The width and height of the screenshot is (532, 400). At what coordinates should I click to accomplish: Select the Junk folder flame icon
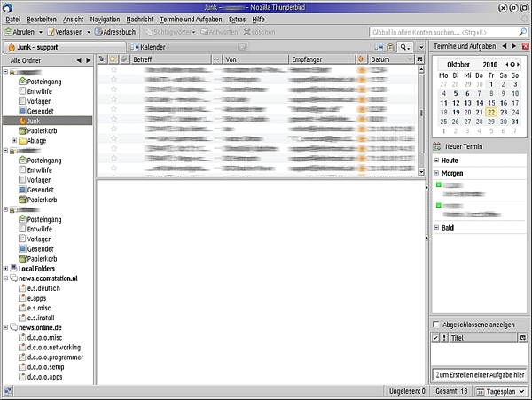click(x=20, y=121)
